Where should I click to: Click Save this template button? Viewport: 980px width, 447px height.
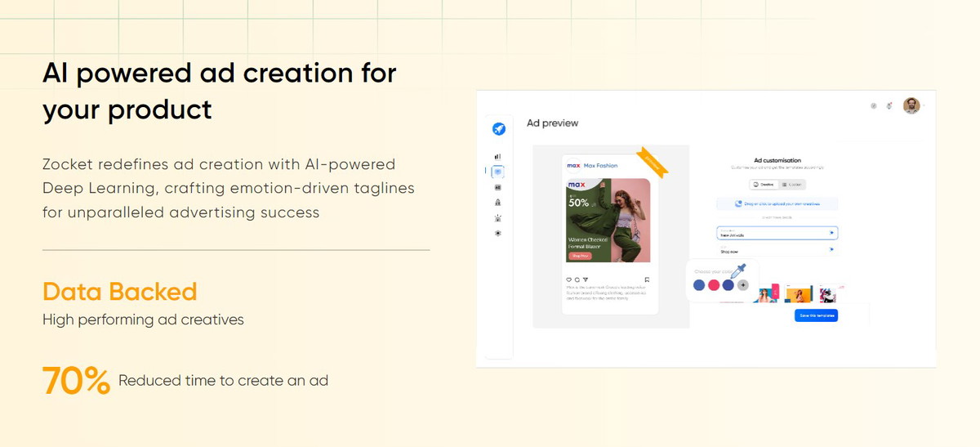[816, 315]
